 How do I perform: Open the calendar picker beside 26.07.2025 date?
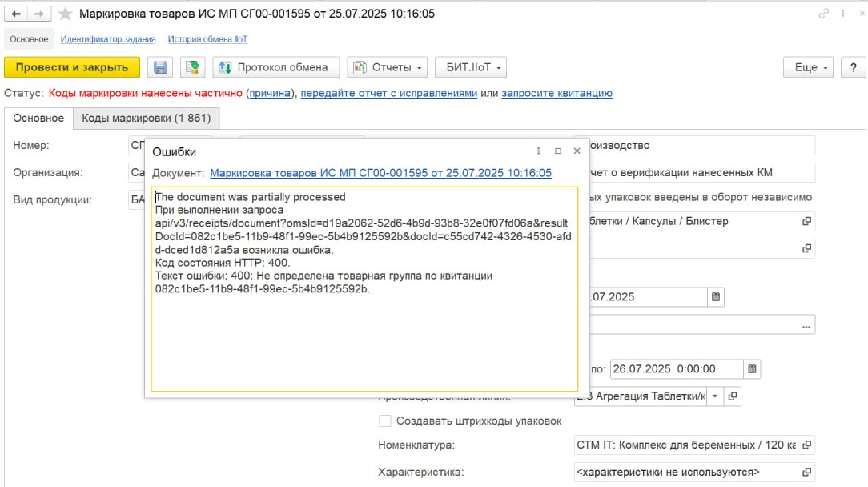click(752, 369)
